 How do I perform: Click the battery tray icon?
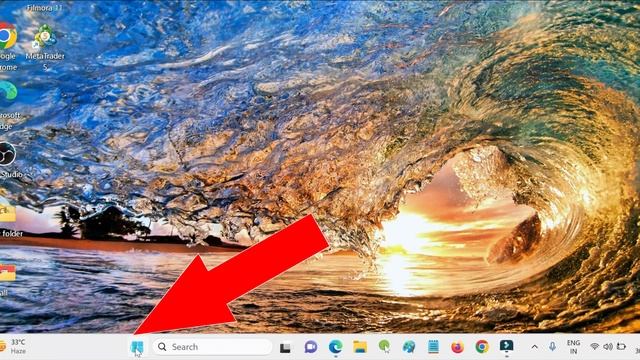(621, 347)
